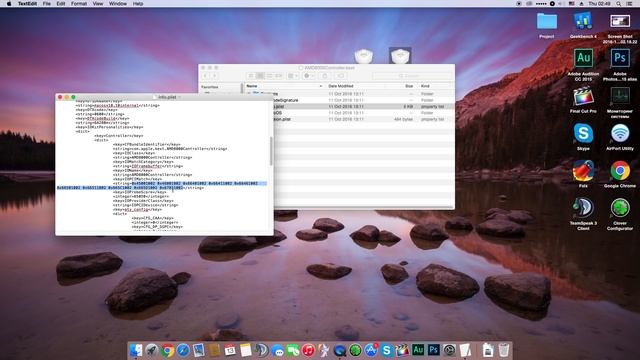The width and height of the screenshot is (640, 360).
Task: Open Adobe Audition from the Dock
Action: [418, 350]
